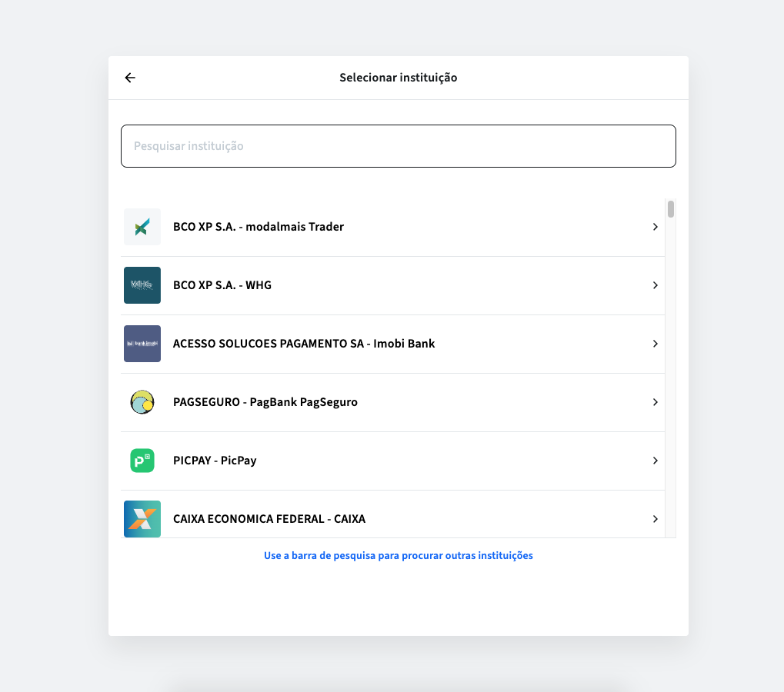Screen dimensions: 784x692
Task: Open chevron for PICPAY - PicPay row
Action: click(x=655, y=461)
